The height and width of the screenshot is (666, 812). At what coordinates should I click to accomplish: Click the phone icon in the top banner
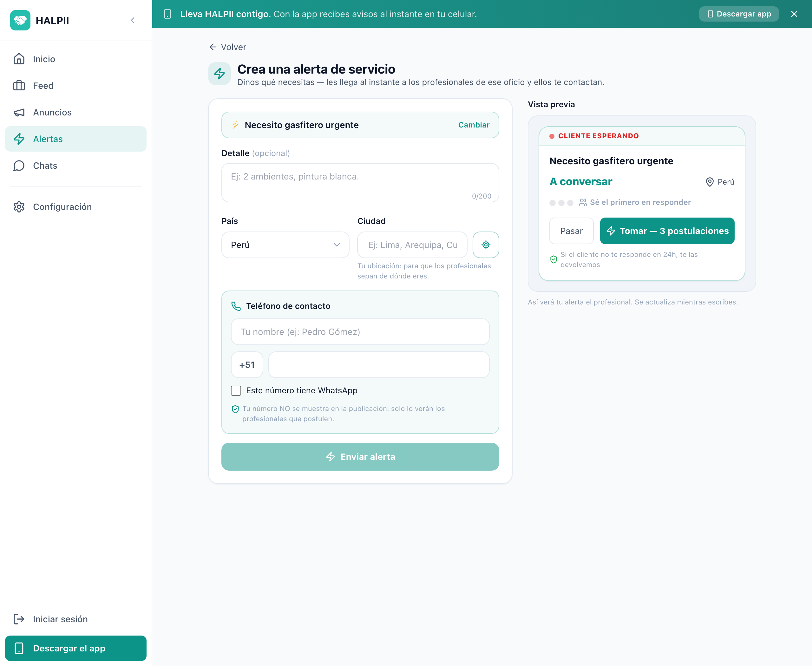tap(168, 14)
